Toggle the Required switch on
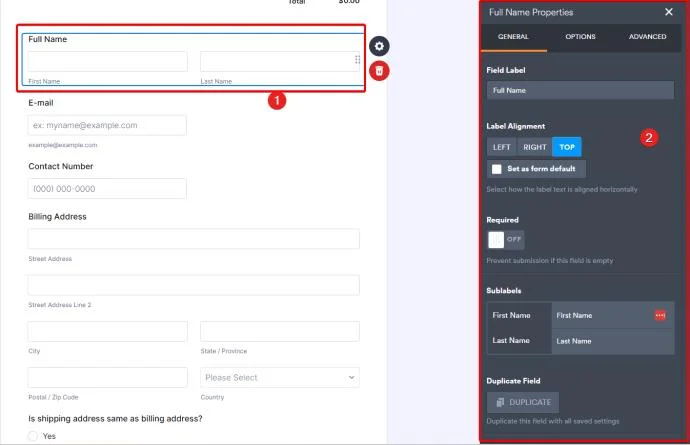 505,240
